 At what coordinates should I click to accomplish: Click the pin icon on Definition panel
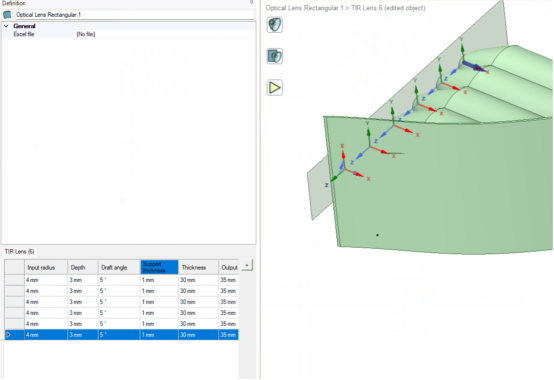tap(252, 3)
